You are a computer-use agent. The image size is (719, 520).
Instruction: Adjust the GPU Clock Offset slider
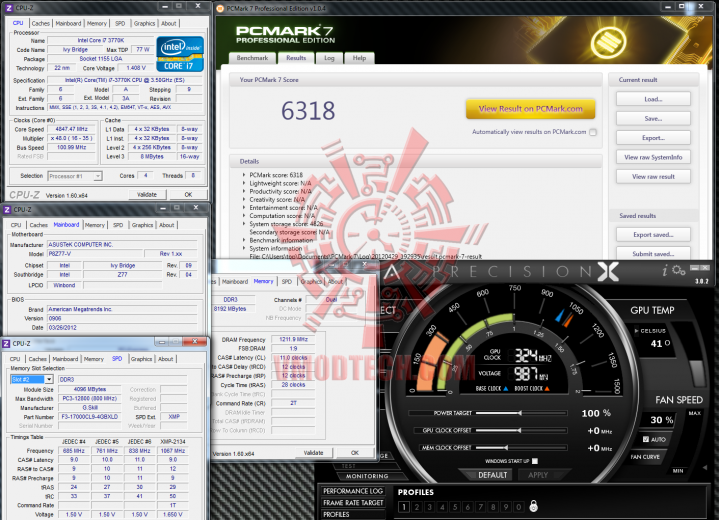(x=521, y=431)
